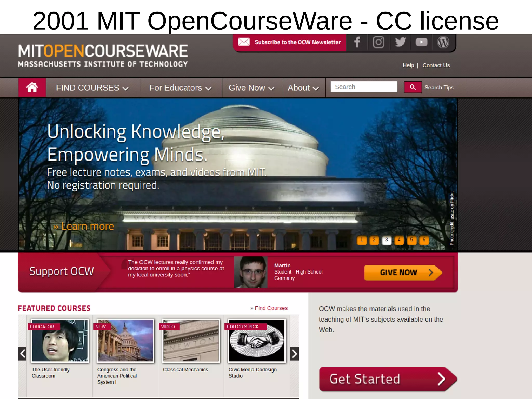Open the OCW Twitter bird icon
Viewport: 532px width, 399px height.
tap(400, 42)
